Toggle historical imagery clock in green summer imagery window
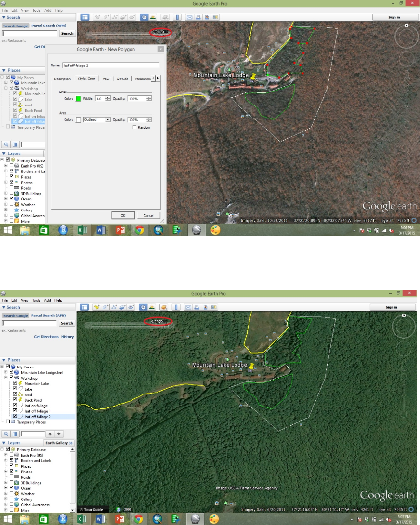The width and height of the screenshot is (420, 525). tap(143, 307)
